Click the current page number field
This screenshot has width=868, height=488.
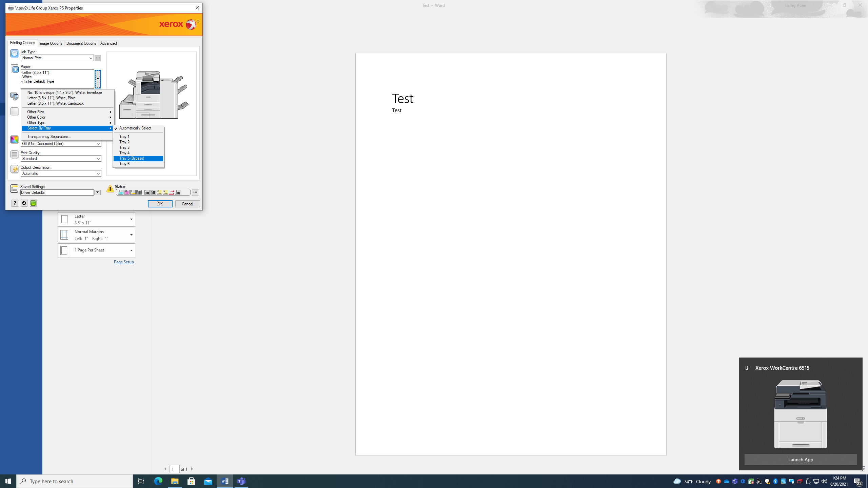click(174, 469)
